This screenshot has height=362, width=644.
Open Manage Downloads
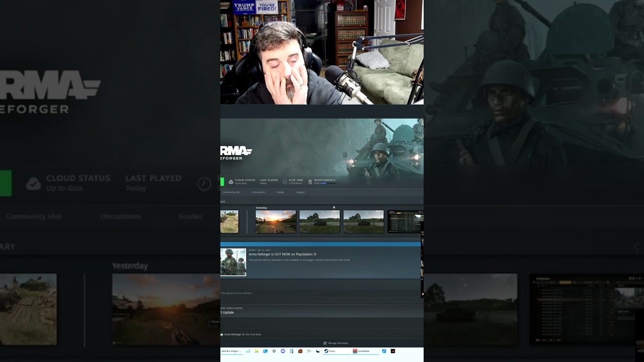[x=338, y=343]
